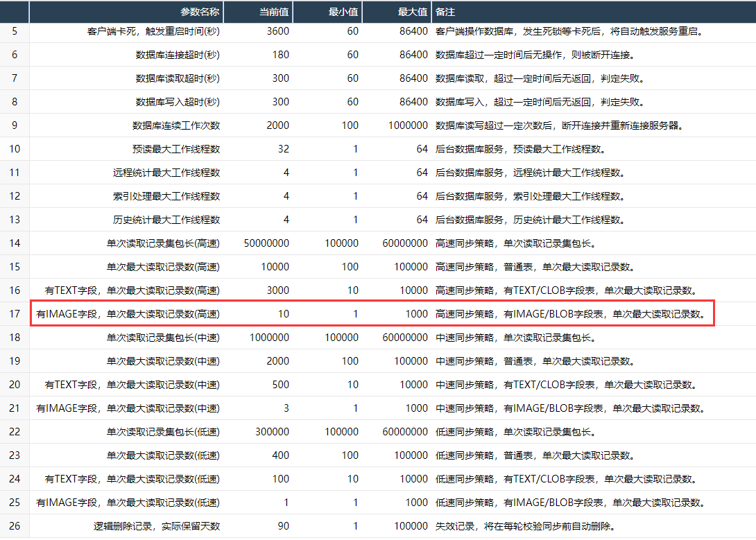
Task: Click the current value 90 in row 26
Action: coord(283,526)
